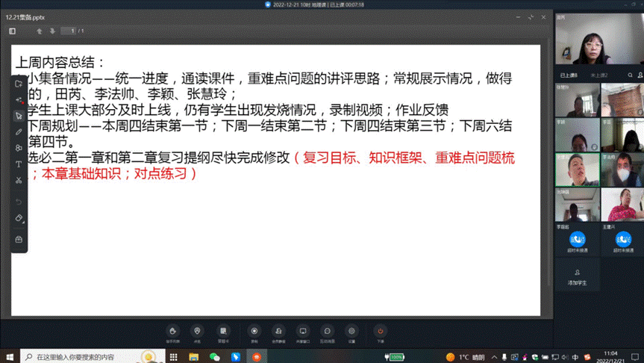644x363 pixels.
Task: Switch to the in-class students tab
Action: 569,75
